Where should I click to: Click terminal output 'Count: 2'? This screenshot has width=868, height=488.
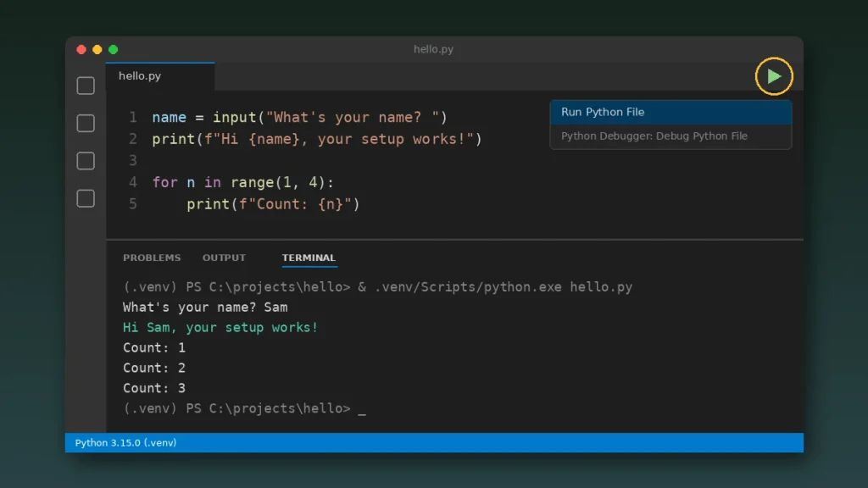154,368
